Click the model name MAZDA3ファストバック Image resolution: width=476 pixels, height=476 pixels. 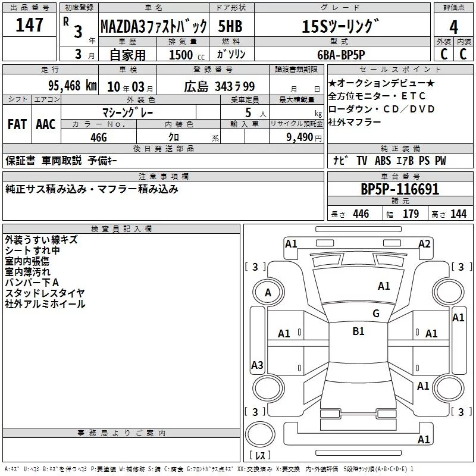coord(154,26)
